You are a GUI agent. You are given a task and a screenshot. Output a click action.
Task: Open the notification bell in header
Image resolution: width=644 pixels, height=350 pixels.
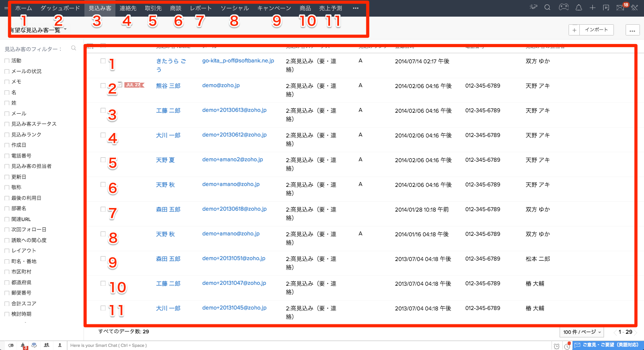click(579, 8)
